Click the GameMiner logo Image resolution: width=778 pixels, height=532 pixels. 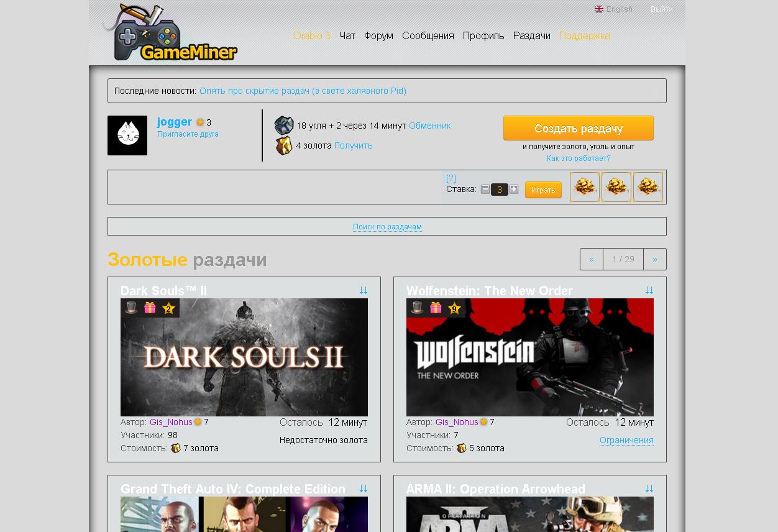coord(170,32)
